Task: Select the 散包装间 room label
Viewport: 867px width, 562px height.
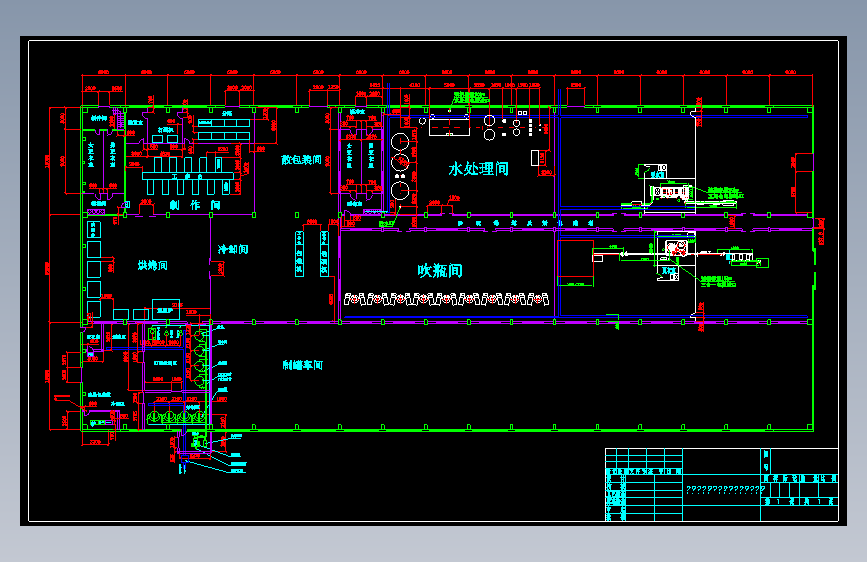Action: coord(301,160)
